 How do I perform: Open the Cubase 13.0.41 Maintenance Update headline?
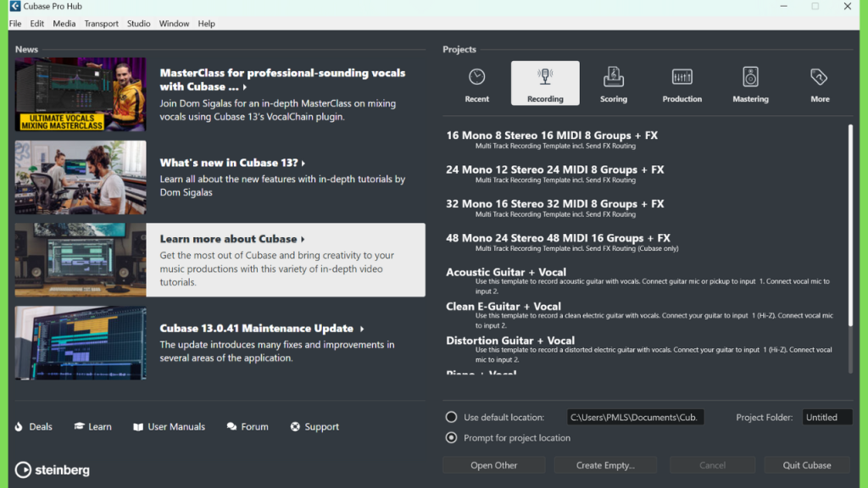coord(256,328)
